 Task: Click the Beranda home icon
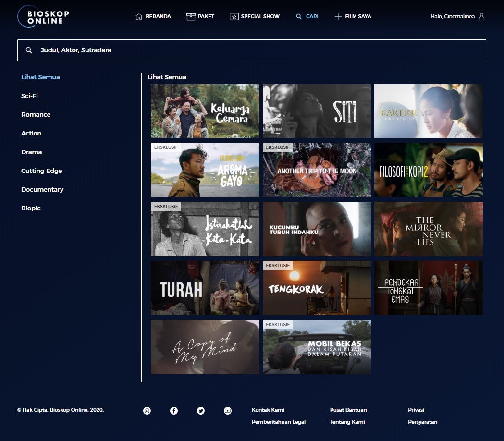click(x=139, y=17)
